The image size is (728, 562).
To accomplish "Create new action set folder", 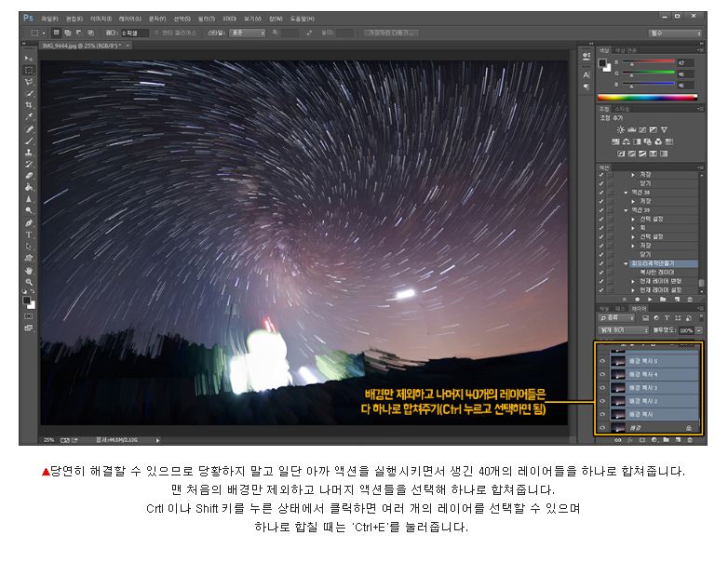I will tap(663, 300).
